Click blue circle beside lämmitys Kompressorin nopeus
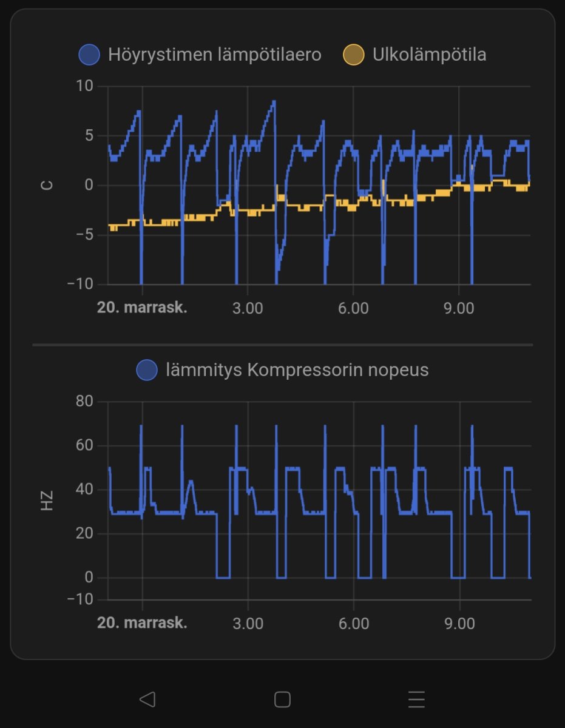Screen dimensions: 565x728 click(x=147, y=370)
